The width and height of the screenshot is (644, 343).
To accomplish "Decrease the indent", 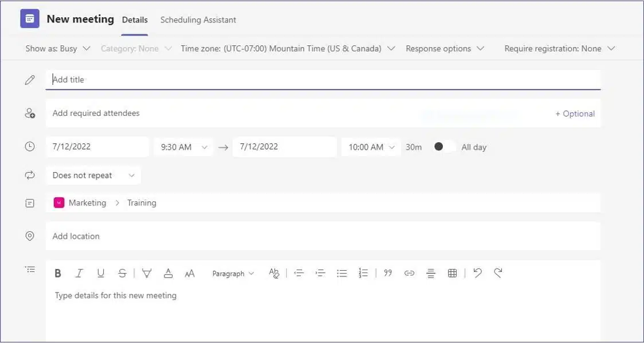I will 299,273.
